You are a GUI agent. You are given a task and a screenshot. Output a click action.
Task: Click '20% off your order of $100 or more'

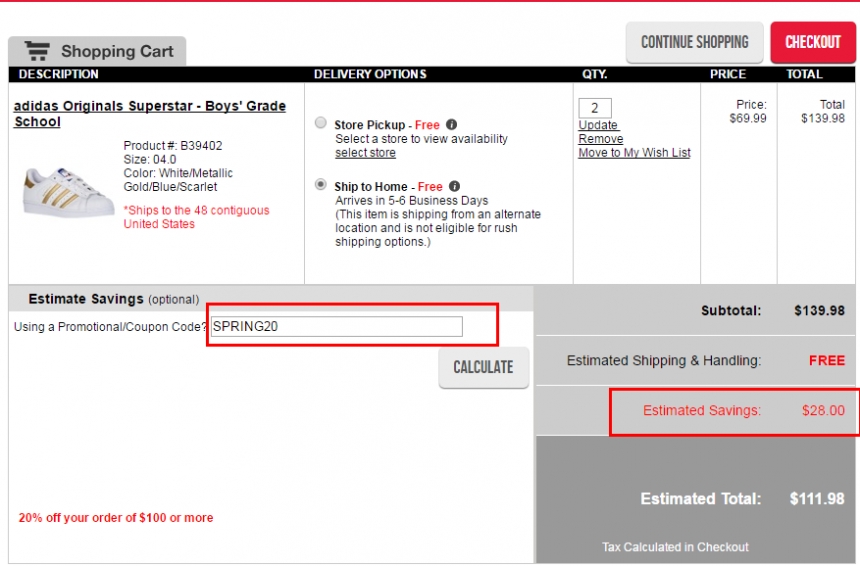point(116,518)
